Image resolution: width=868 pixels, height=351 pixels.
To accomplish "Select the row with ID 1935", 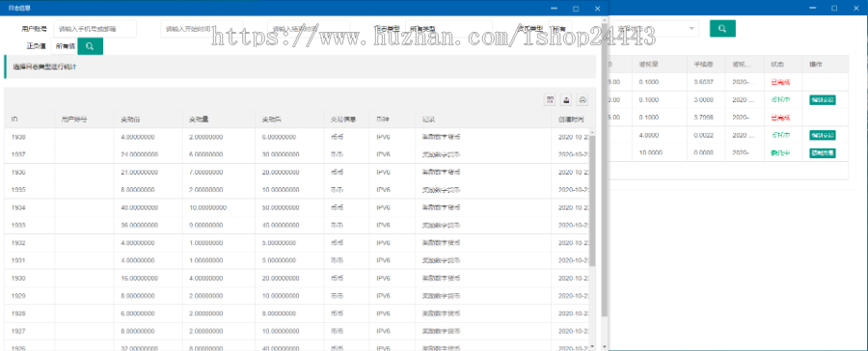I will tap(296, 190).
